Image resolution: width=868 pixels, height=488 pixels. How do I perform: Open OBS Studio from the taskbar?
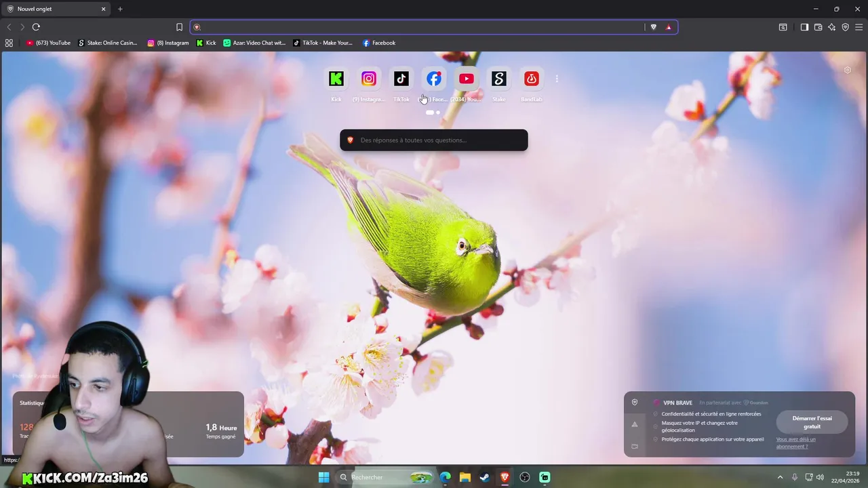point(525,477)
